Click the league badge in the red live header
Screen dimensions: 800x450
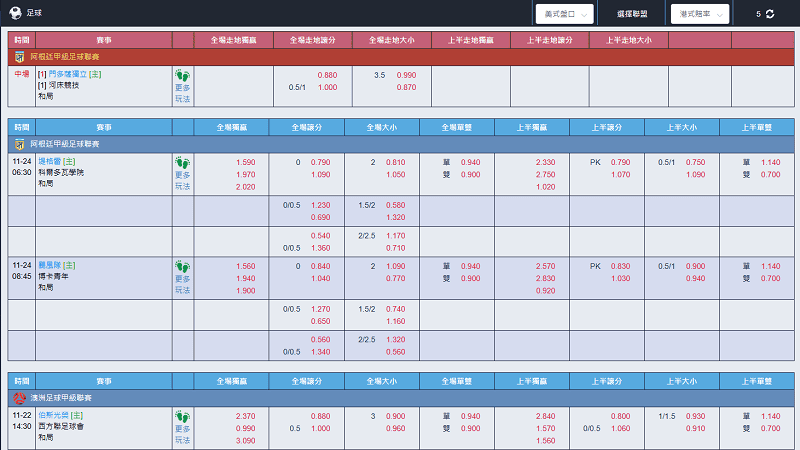(18, 57)
